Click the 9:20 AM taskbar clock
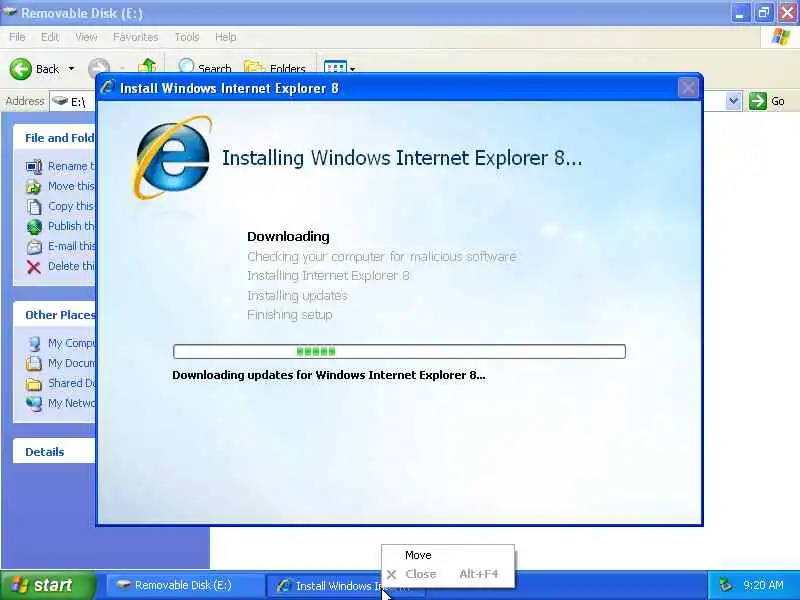The image size is (800, 600). pyautogui.click(x=764, y=585)
